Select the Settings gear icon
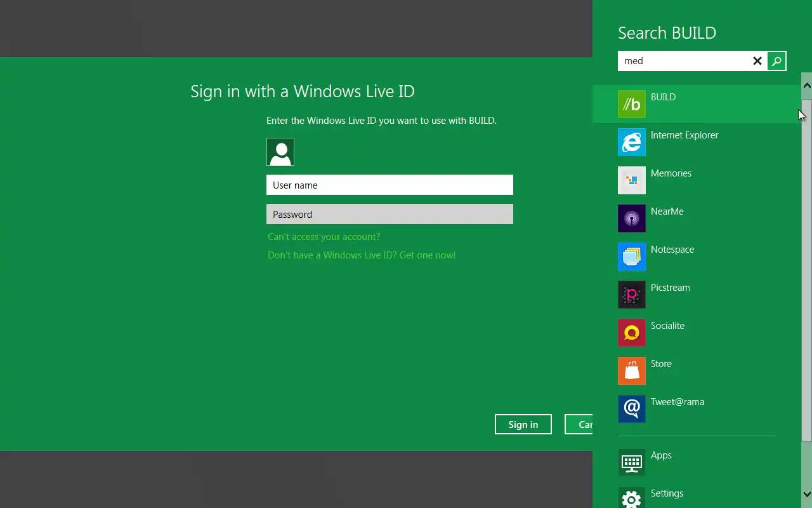 click(x=632, y=497)
